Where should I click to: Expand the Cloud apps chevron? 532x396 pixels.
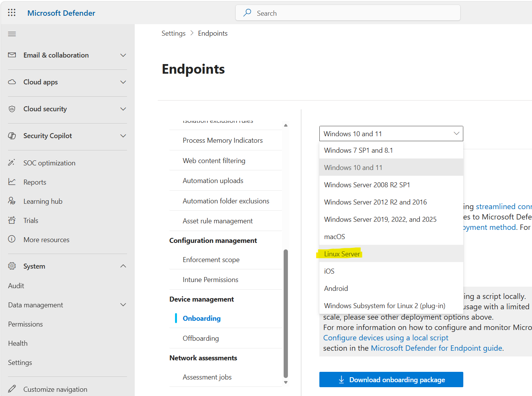click(x=123, y=82)
